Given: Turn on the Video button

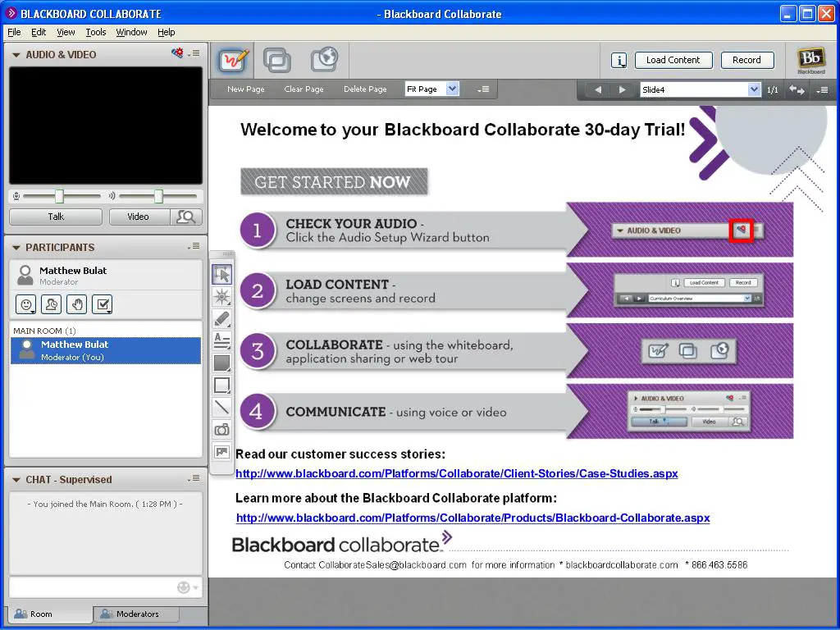Looking at the screenshot, I should click(139, 217).
